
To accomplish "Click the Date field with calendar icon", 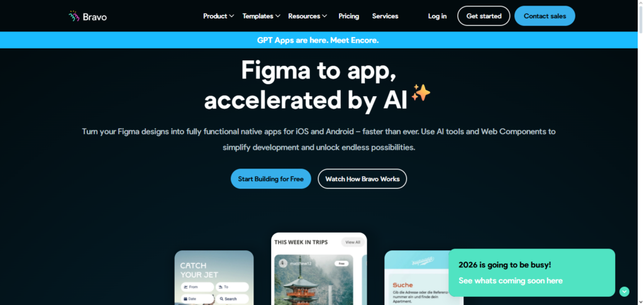I will pyautogui.click(x=197, y=299).
